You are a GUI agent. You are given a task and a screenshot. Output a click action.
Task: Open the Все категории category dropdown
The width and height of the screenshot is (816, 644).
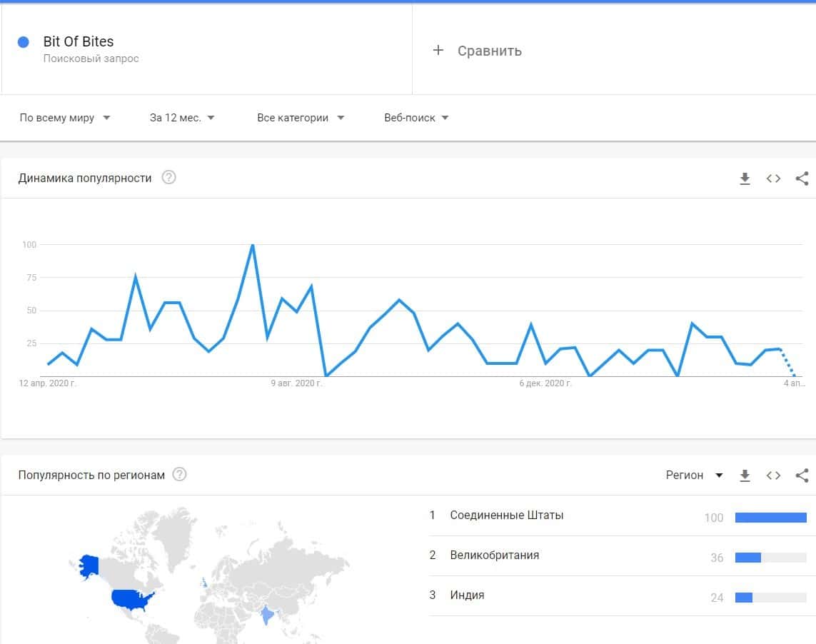click(x=301, y=118)
